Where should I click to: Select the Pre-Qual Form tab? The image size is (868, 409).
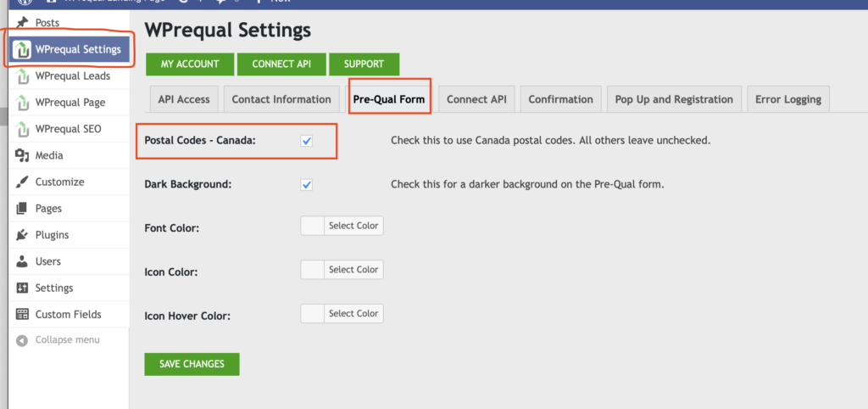(x=388, y=100)
